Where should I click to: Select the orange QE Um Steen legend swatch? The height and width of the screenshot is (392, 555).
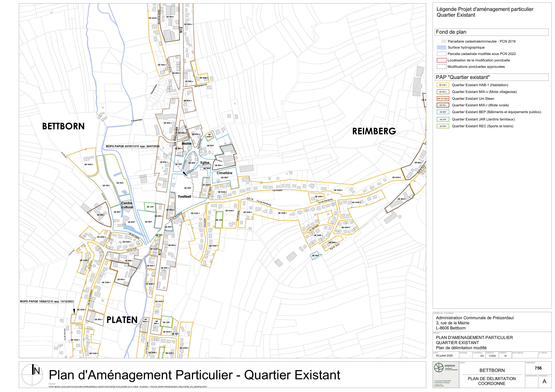tap(443, 99)
